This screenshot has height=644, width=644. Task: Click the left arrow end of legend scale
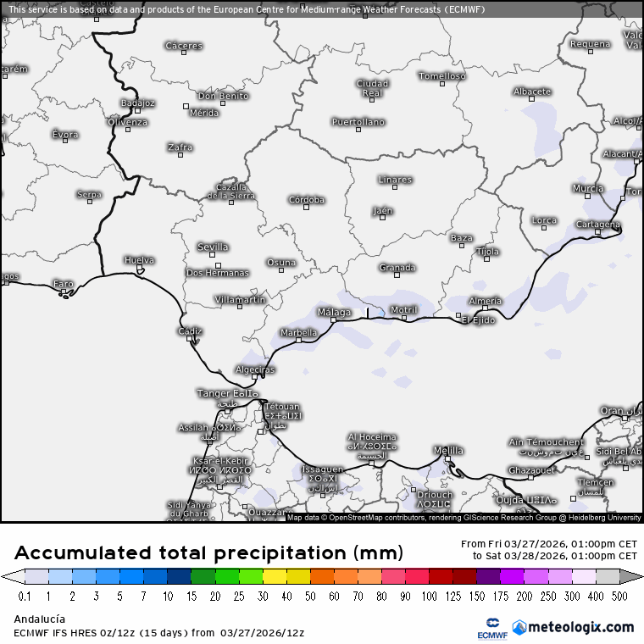(8, 577)
